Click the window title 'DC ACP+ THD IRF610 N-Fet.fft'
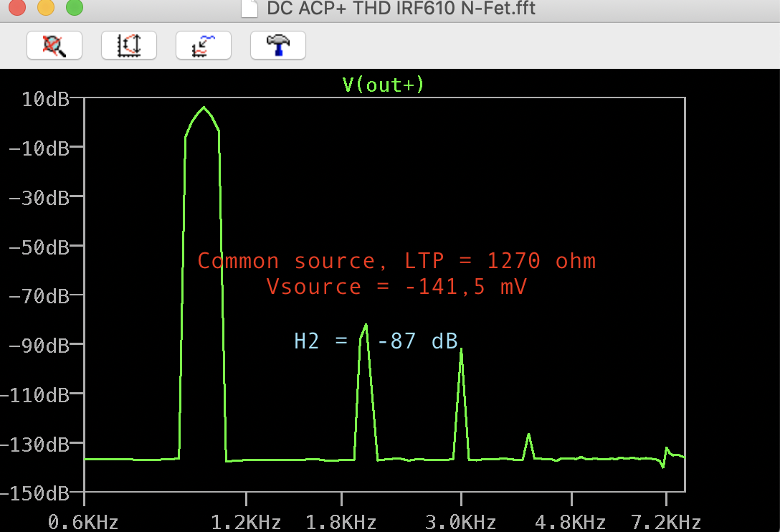The height and width of the screenshot is (532, 780). (401, 9)
